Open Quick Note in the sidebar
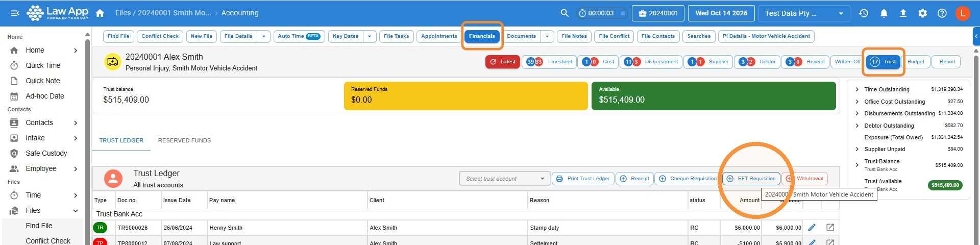This screenshot has width=980, height=245. (43, 81)
